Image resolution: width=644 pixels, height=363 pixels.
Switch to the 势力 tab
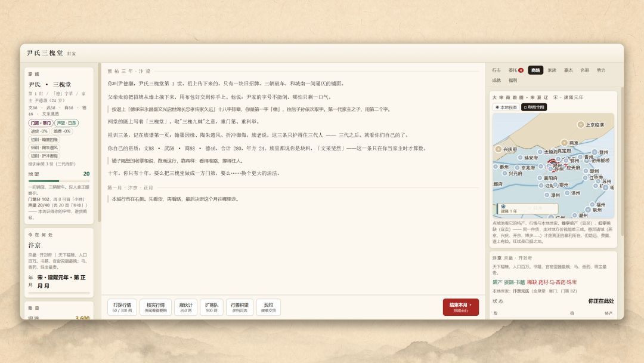[601, 70]
